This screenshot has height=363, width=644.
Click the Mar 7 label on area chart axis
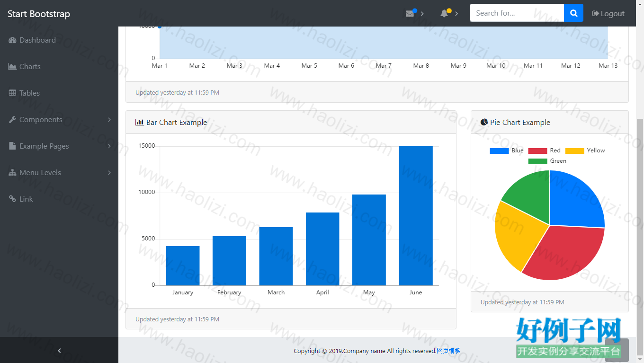tap(384, 66)
